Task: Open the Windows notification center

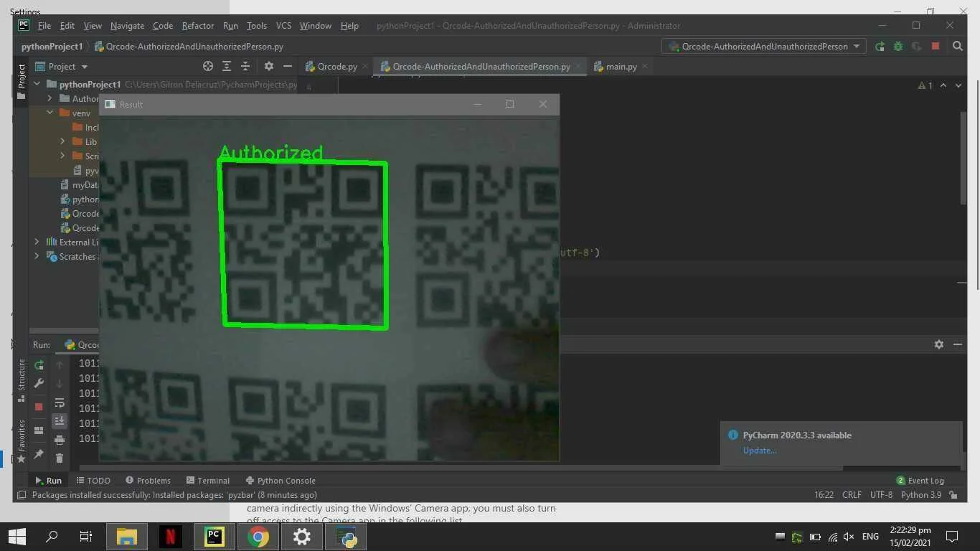Action: tap(952, 536)
